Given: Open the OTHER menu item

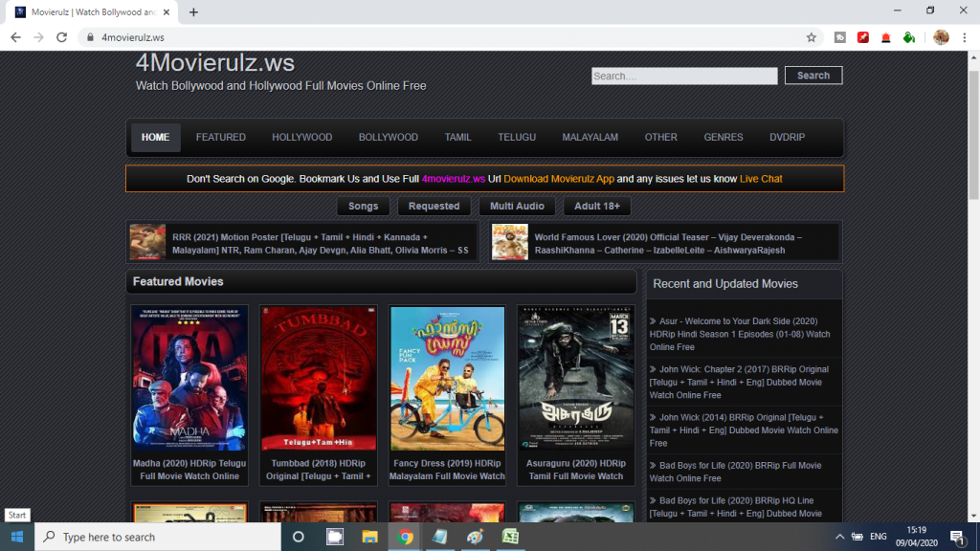Looking at the screenshot, I should point(660,138).
